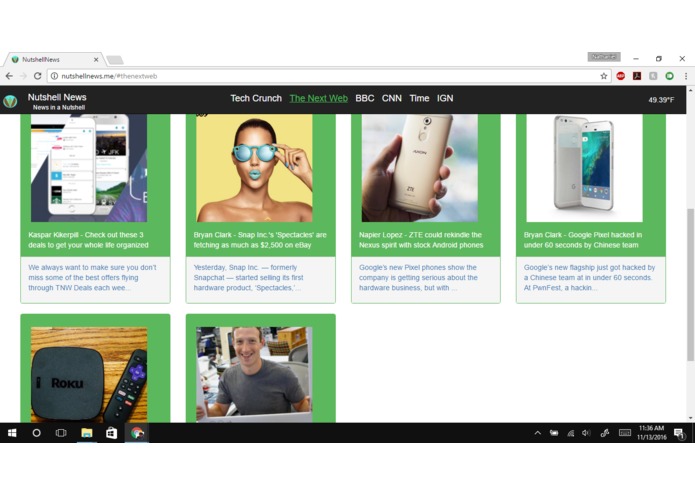
Task: Open the Adobe PDF extension icon
Action: [637, 76]
